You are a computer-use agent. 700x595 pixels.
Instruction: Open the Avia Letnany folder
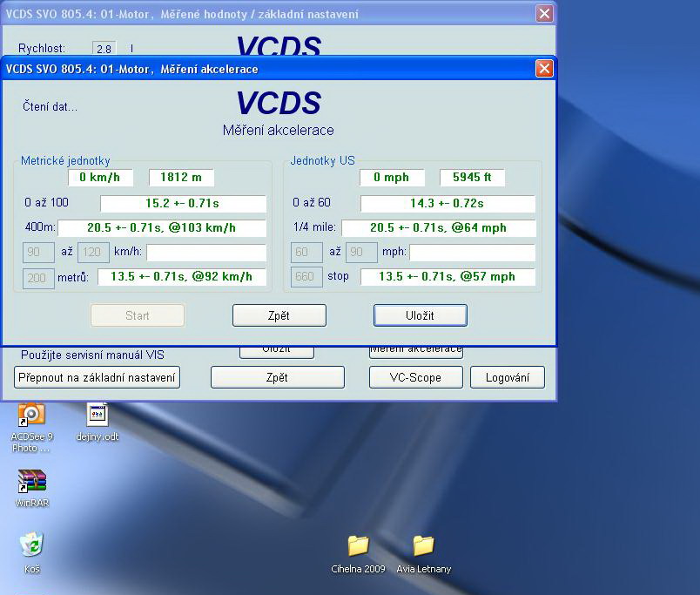coord(423,546)
